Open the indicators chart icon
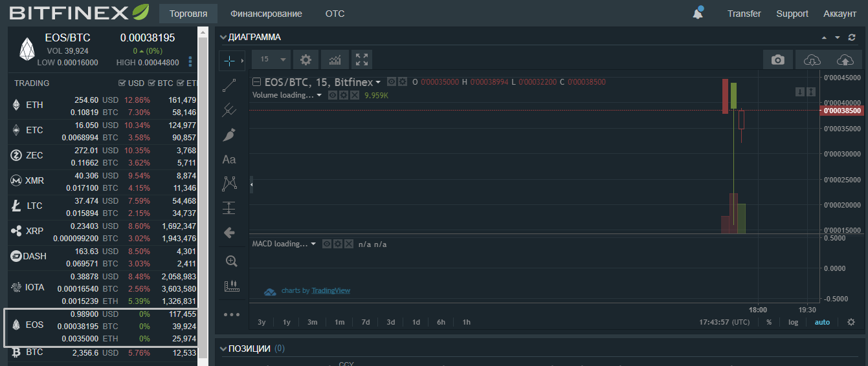Image resolution: width=868 pixels, height=366 pixels. (335, 59)
